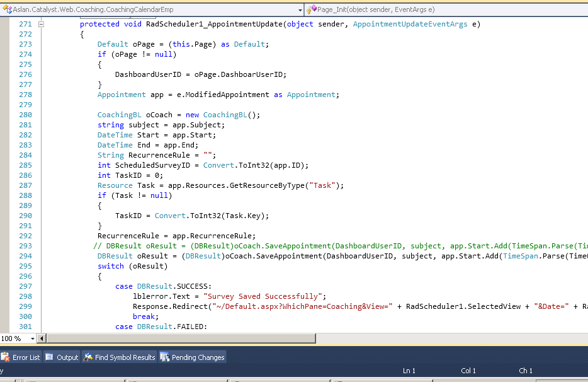Open the Error List tab

coord(21,357)
